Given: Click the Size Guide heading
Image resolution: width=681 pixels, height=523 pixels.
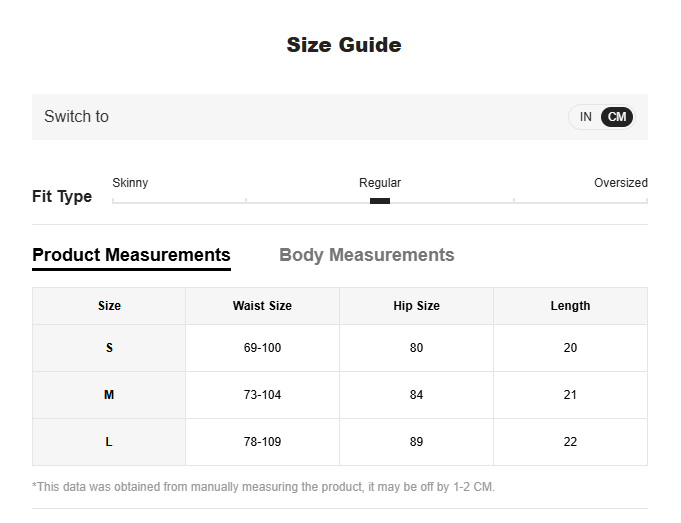Looking at the screenshot, I should click(x=344, y=45).
